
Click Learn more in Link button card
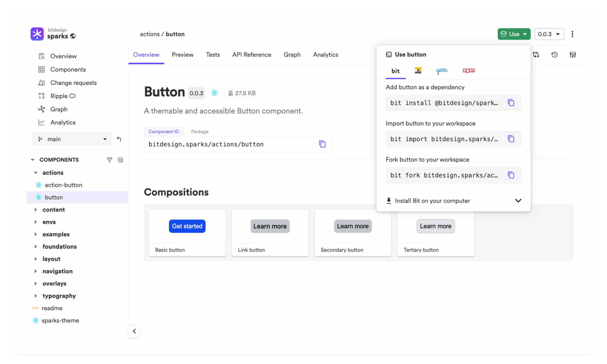[270, 226]
